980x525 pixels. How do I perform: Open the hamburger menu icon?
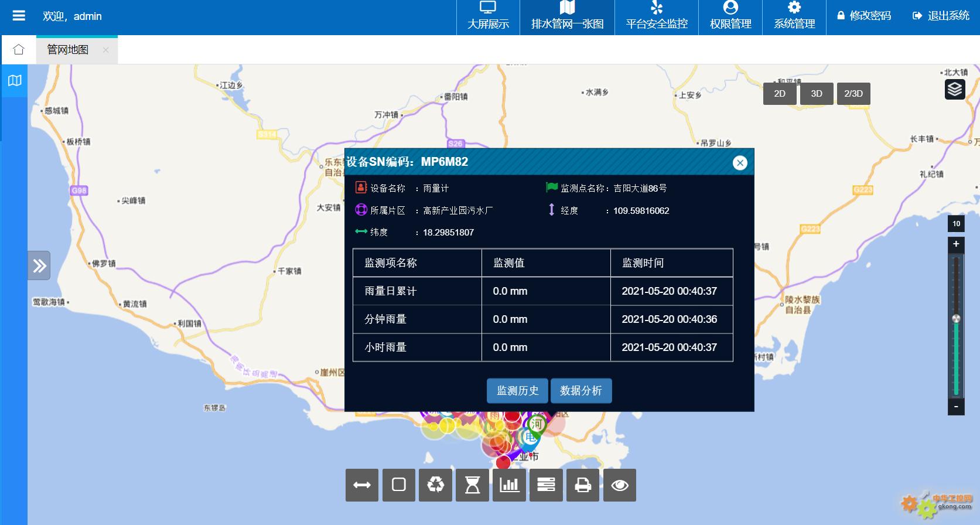(19, 16)
